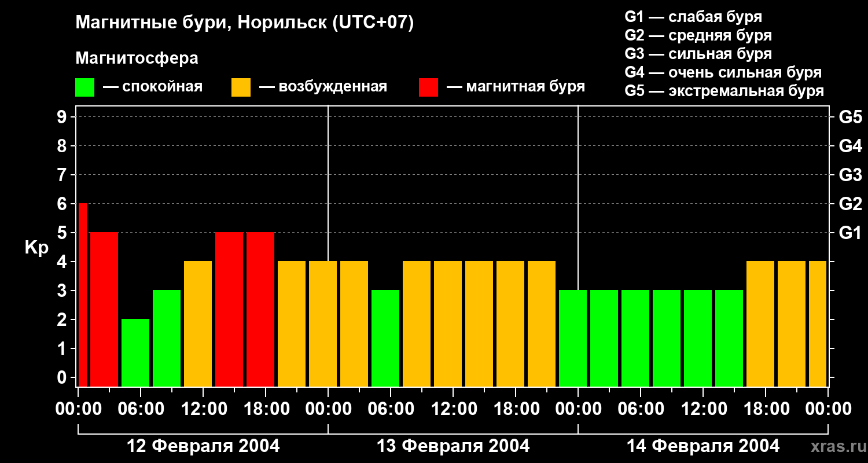Click the «G4» tick label on the right axis
This screenshot has width=868, height=463.
850,146
